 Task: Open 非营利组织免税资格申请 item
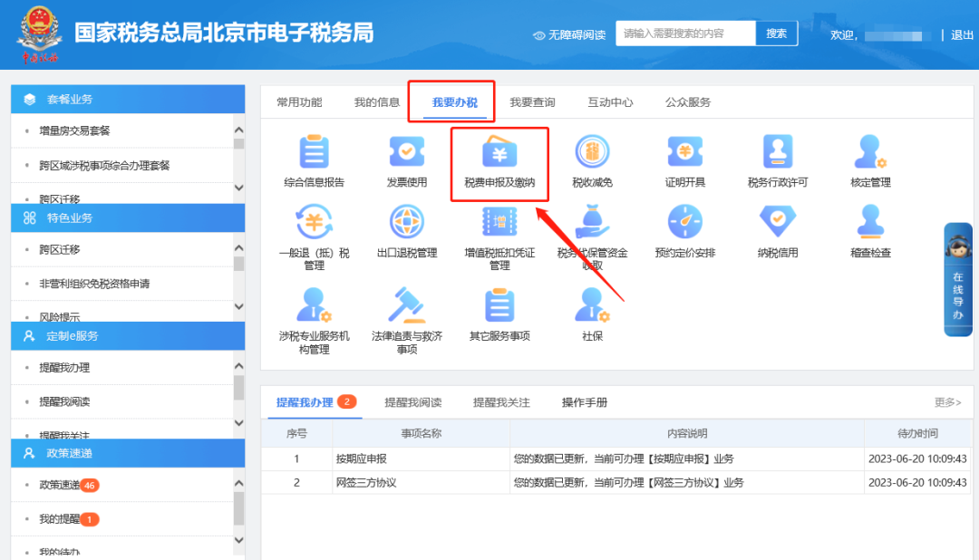[x=94, y=284]
